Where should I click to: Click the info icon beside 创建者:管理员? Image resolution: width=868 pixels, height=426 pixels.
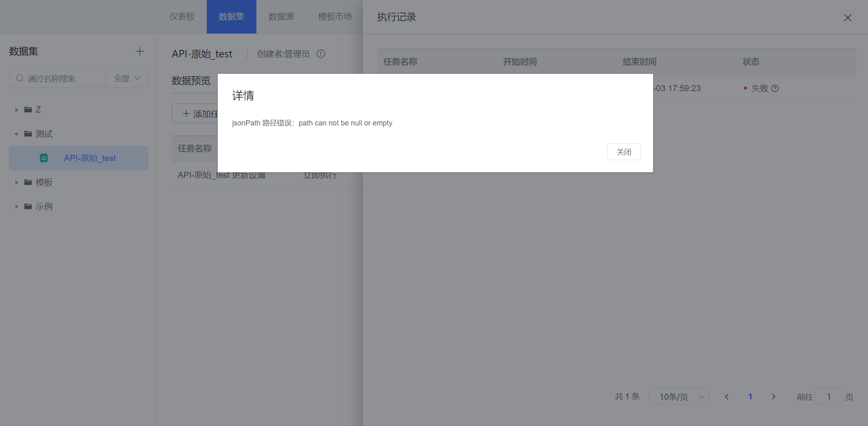pyautogui.click(x=321, y=54)
